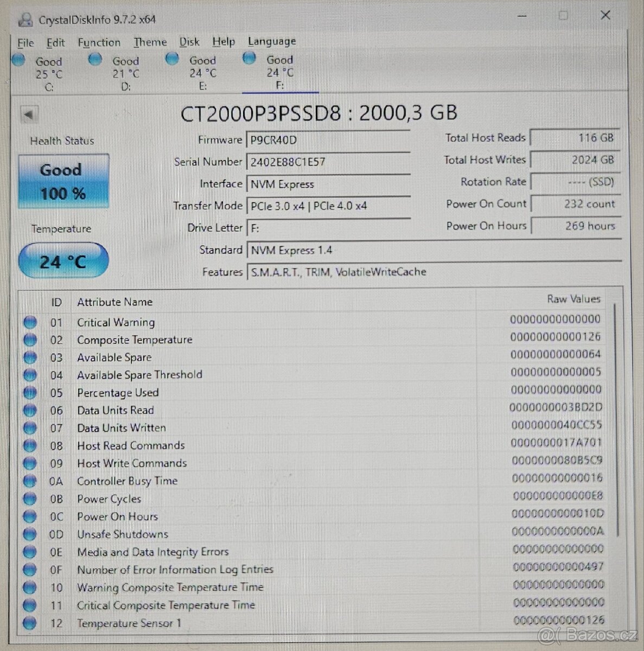Click the indicator next to Unsafe Shutdowns
This screenshot has width=644, height=651.
point(30,534)
